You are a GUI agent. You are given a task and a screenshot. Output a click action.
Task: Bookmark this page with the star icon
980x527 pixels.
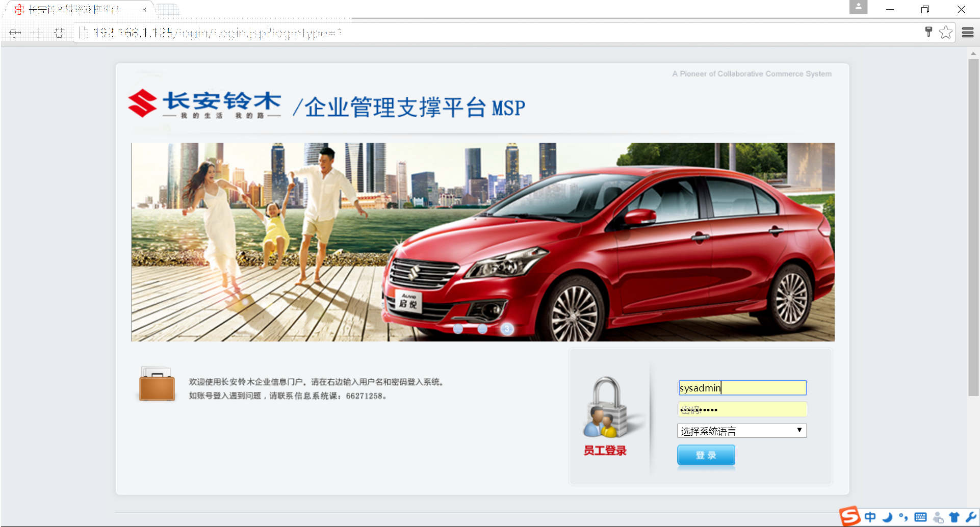(946, 32)
